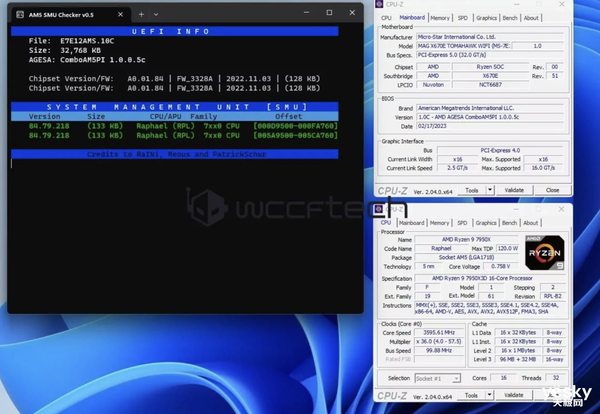Select Mainboard tab in upper CPU-Z window
The image size is (600, 414).
coord(412,18)
